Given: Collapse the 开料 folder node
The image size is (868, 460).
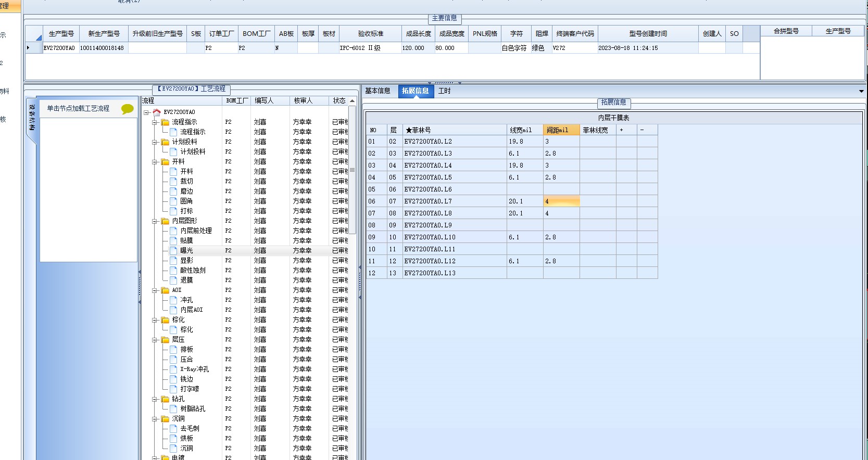Looking at the screenshot, I should pyautogui.click(x=155, y=161).
